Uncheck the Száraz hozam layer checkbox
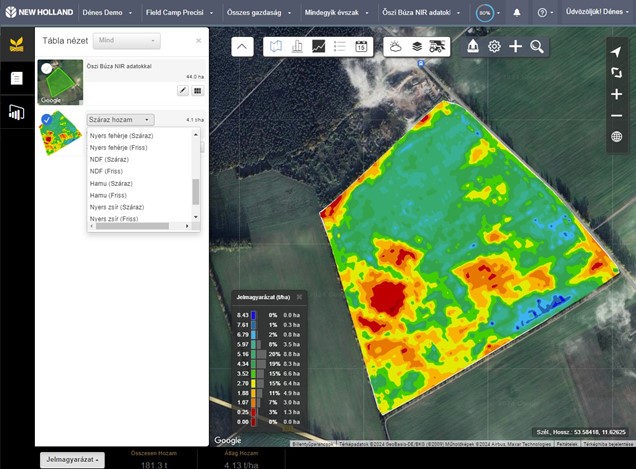 pyautogui.click(x=46, y=119)
